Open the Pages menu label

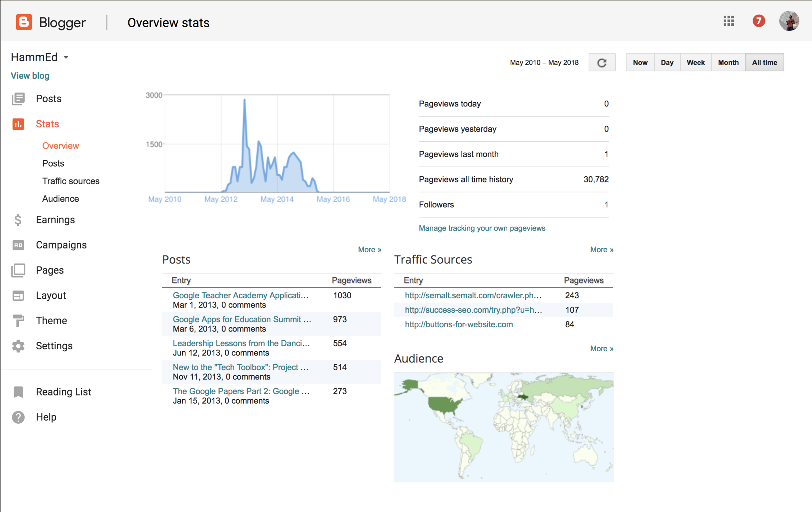tap(50, 270)
